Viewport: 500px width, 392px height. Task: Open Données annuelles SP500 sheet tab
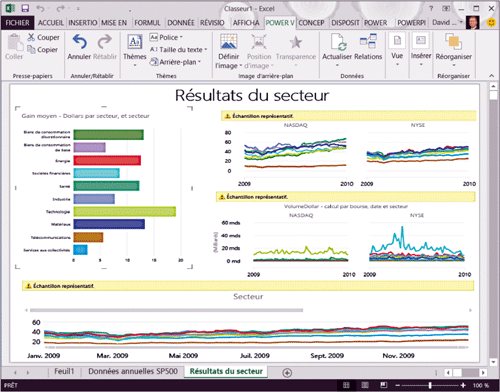coord(133,371)
